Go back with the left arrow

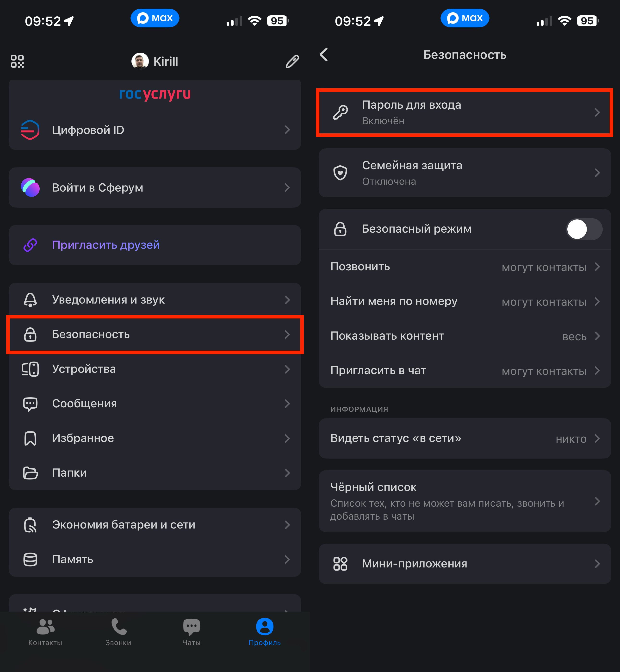click(x=324, y=55)
